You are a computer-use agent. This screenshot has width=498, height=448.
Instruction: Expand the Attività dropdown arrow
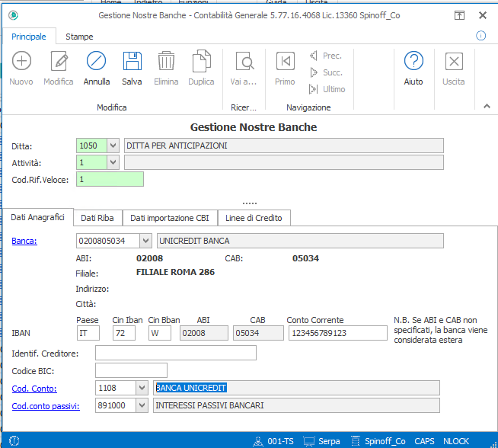point(113,162)
